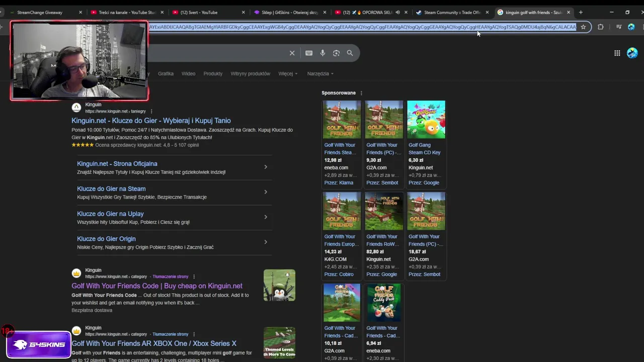
Task: Bookmark this page with star icon
Action: 583,27
